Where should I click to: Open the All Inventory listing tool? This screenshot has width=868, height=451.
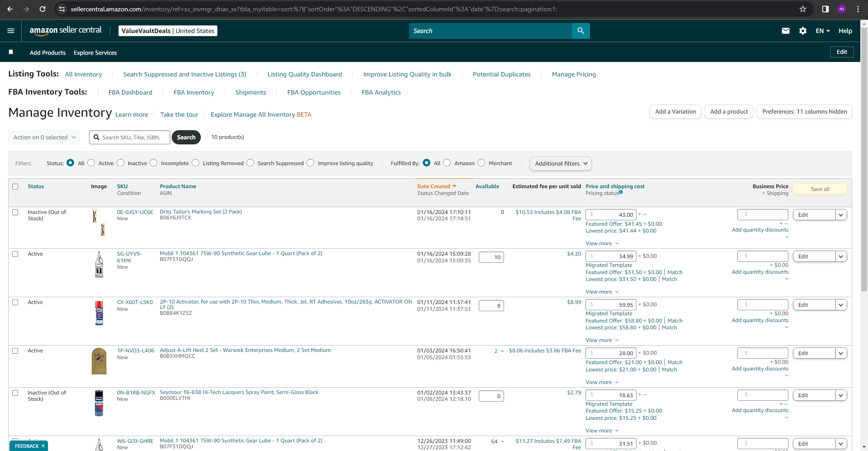[83, 74]
